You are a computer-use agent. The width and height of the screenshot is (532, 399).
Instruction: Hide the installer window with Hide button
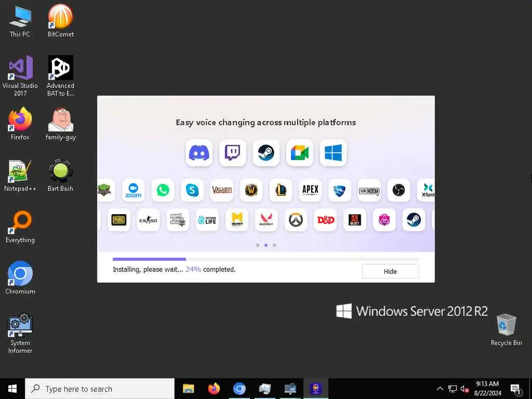tap(391, 271)
